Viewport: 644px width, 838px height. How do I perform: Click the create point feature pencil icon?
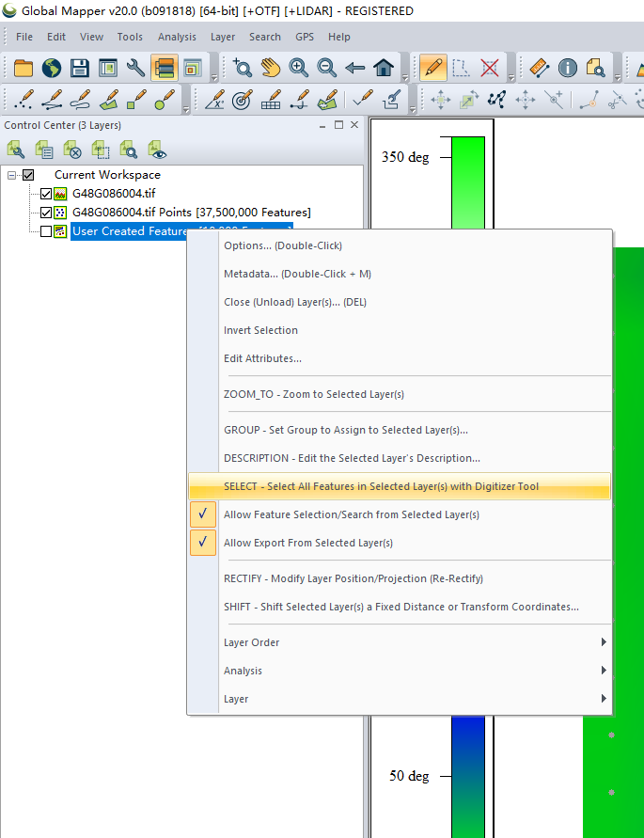click(23, 100)
